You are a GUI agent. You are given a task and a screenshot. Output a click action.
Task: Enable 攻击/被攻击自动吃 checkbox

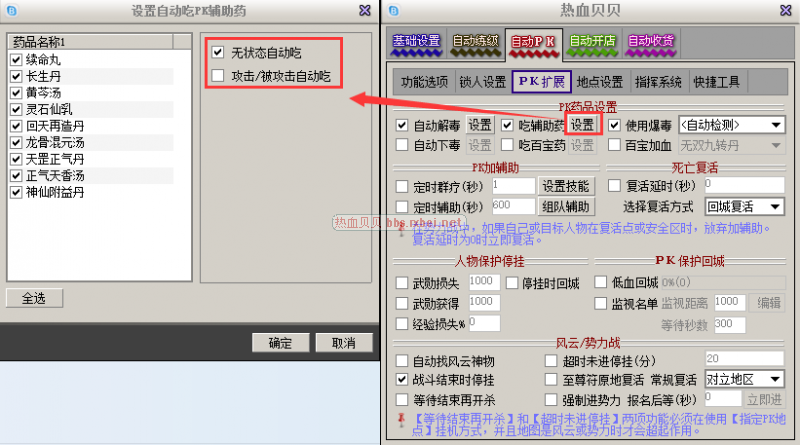[218, 76]
